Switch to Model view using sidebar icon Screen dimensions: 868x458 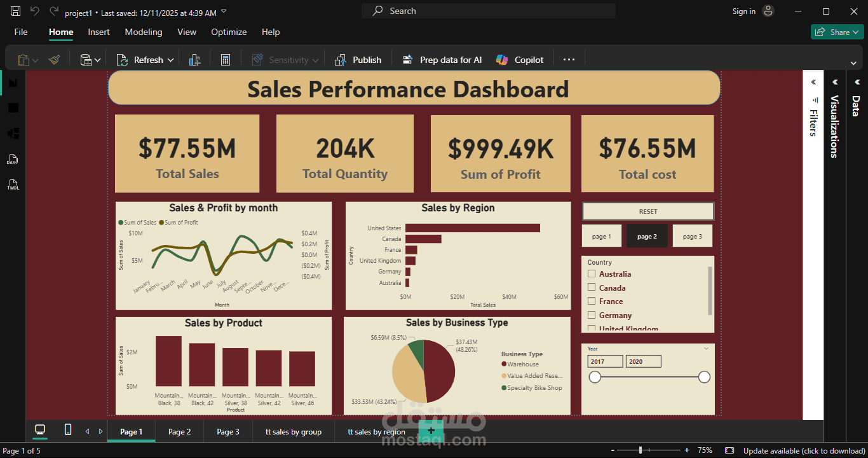click(13, 132)
